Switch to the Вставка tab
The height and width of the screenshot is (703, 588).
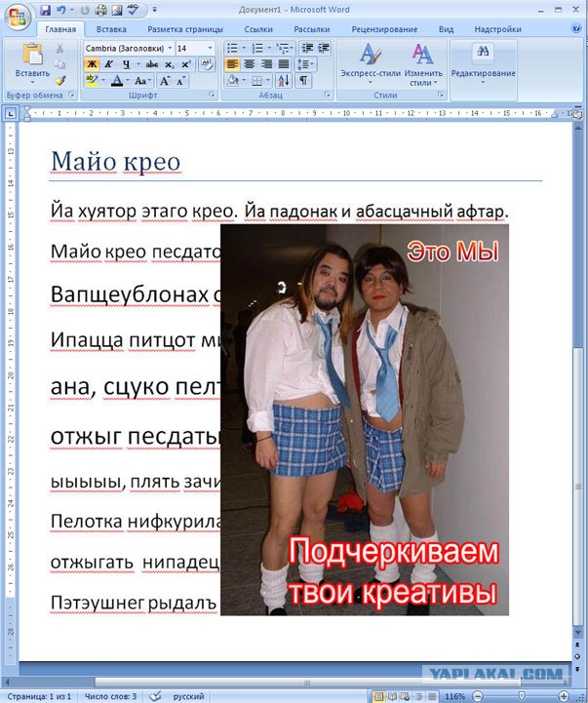[111, 29]
